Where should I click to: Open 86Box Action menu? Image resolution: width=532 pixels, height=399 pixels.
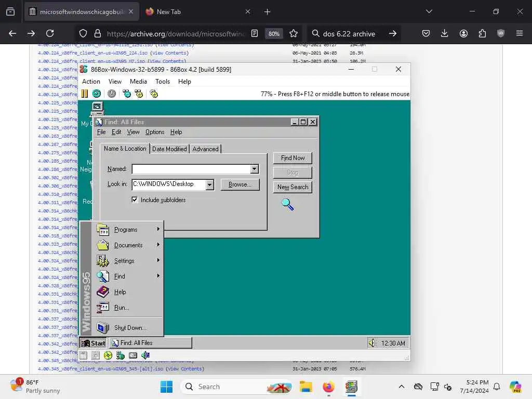(91, 82)
